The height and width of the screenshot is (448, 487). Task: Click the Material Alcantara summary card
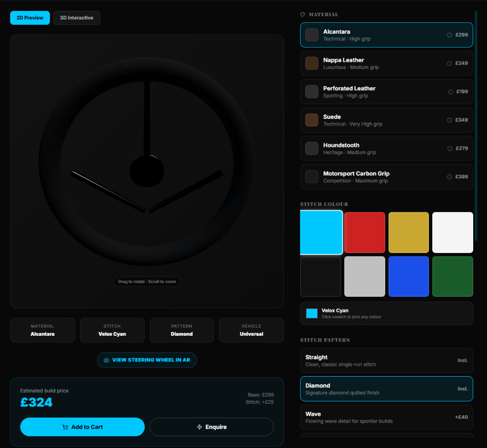(x=42, y=330)
